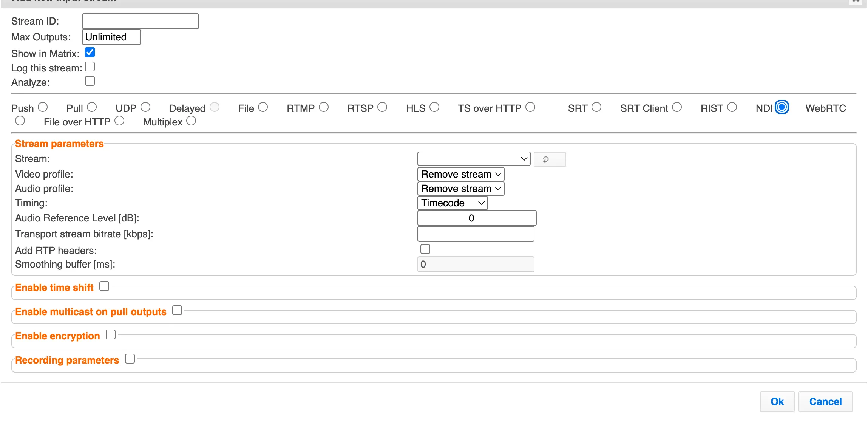The image size is (868, 424).
Task: Click the Cancel button
Action: point(825,401)
